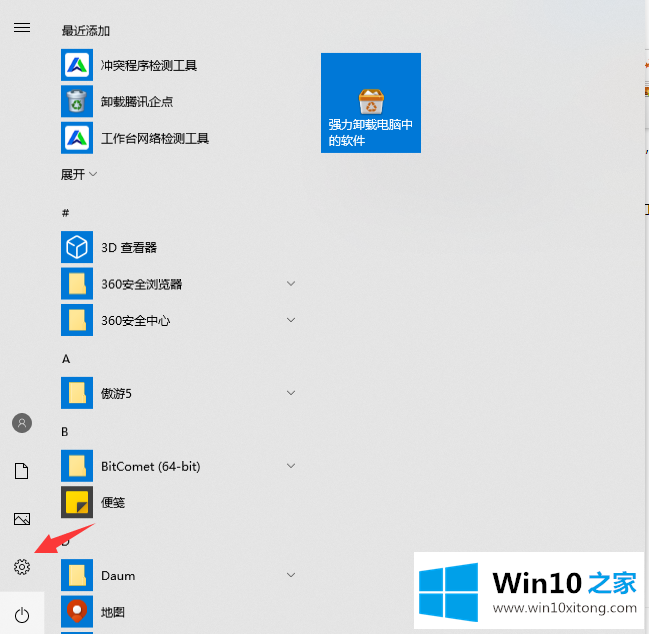This screenshot has width=649, height=634.
Task: Select the 傲游5 label
Action: point(116,393)
